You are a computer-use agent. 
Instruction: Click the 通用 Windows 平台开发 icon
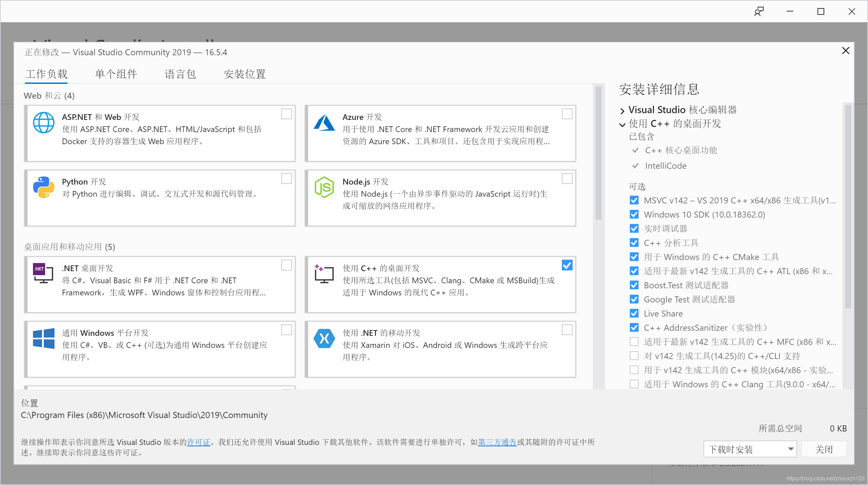[43, 338]
